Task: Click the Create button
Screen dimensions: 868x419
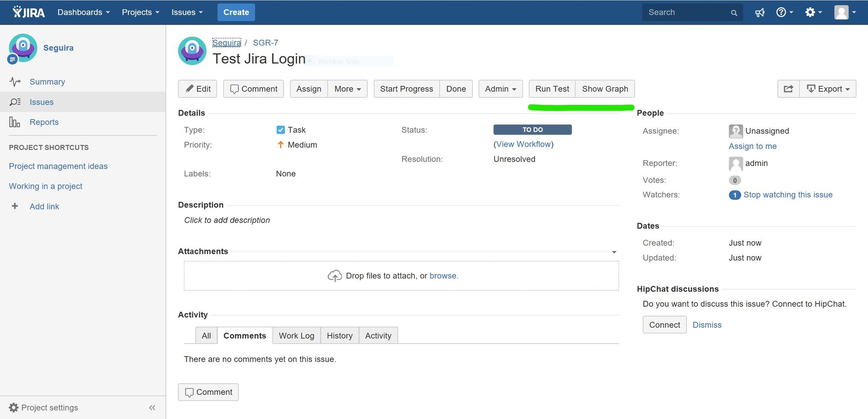Action: click(x=236, y=12)
